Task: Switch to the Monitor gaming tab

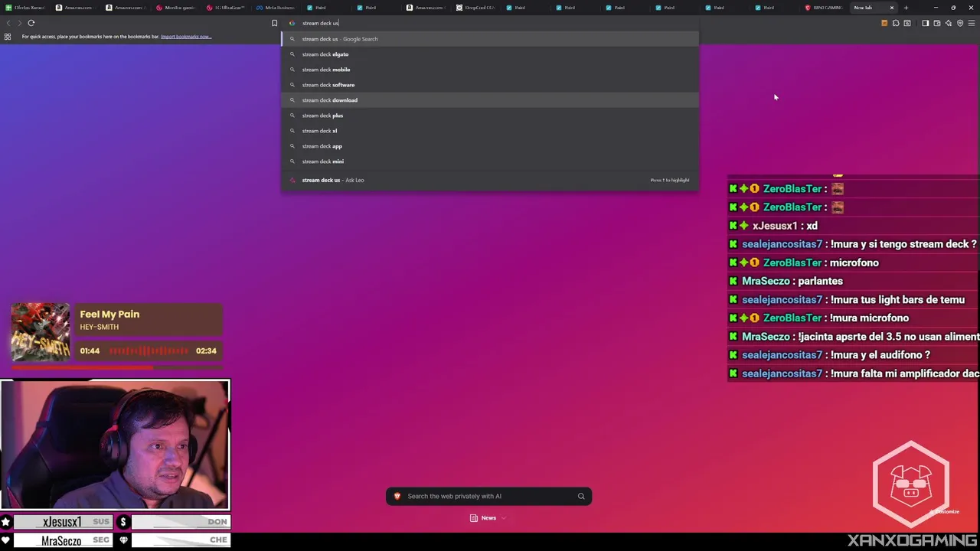Action: 176,8
